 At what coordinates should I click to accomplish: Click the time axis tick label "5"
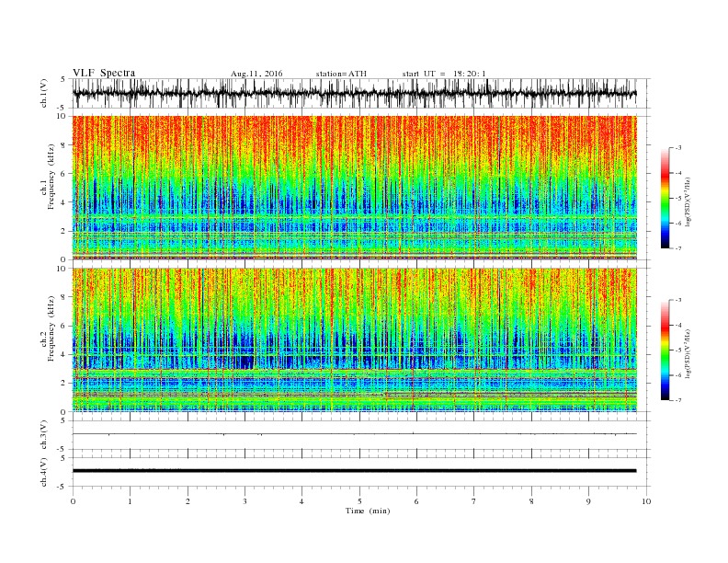click(359, 501)
